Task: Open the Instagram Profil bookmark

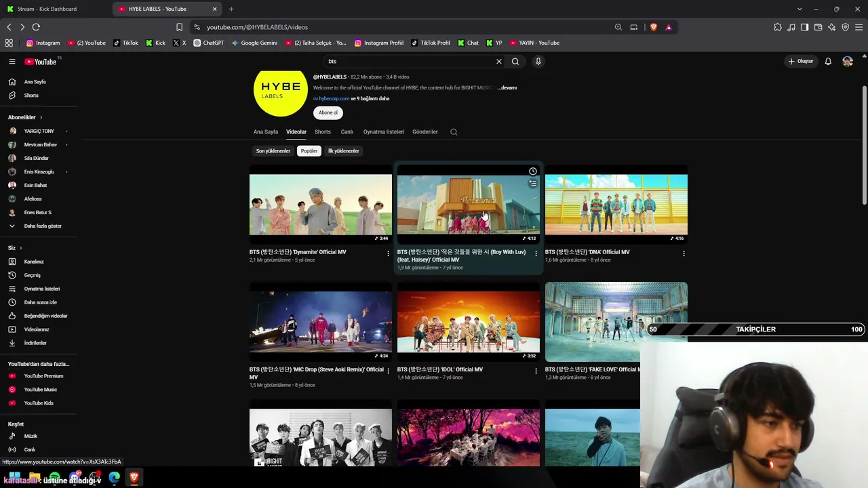Action: [x=379, y=43]
